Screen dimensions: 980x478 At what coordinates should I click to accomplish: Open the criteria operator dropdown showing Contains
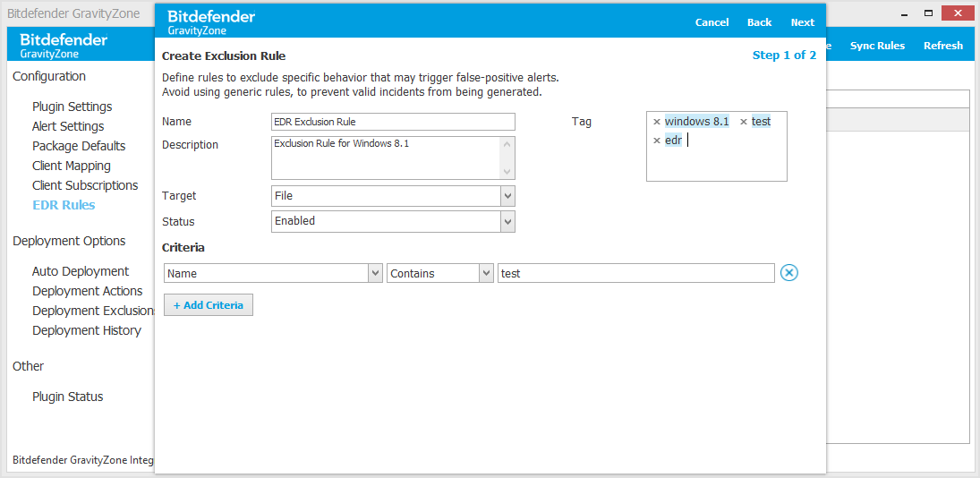click(x=440, y=273)
